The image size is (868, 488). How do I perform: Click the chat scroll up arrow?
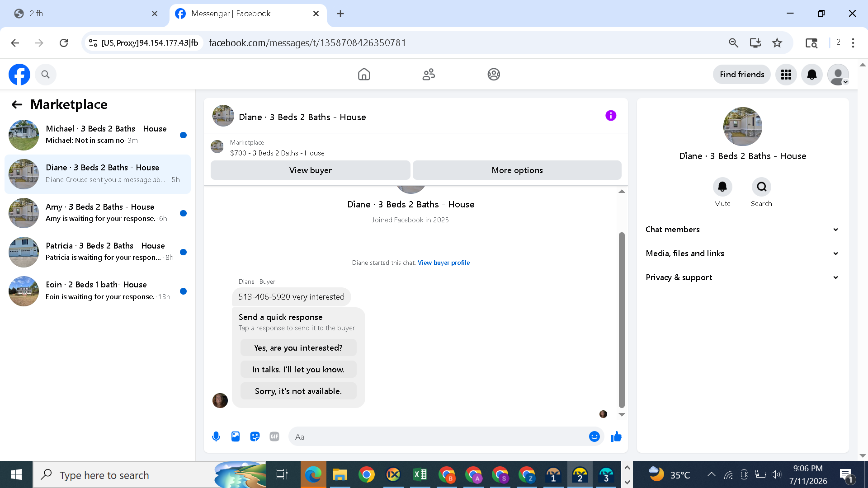(622, 191)
